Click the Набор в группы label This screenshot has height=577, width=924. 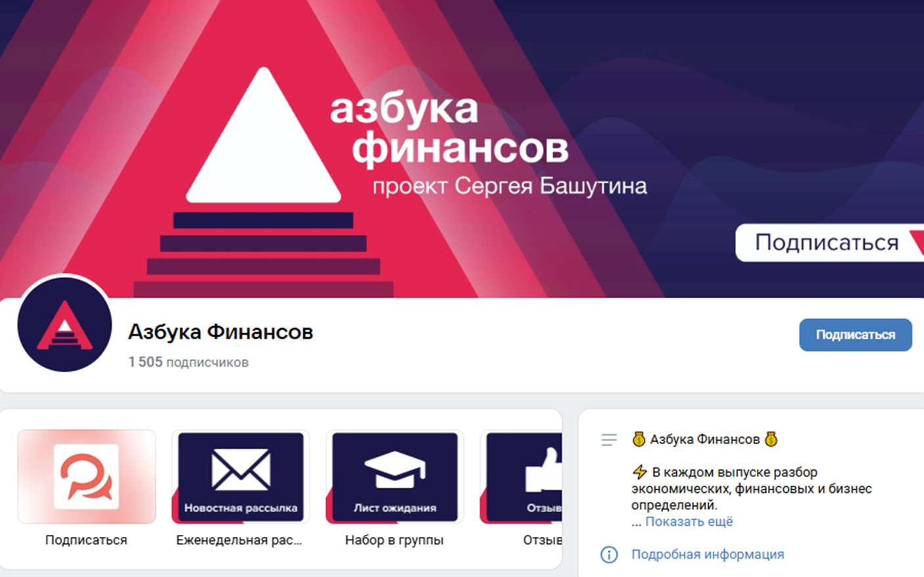coord(395,540)
